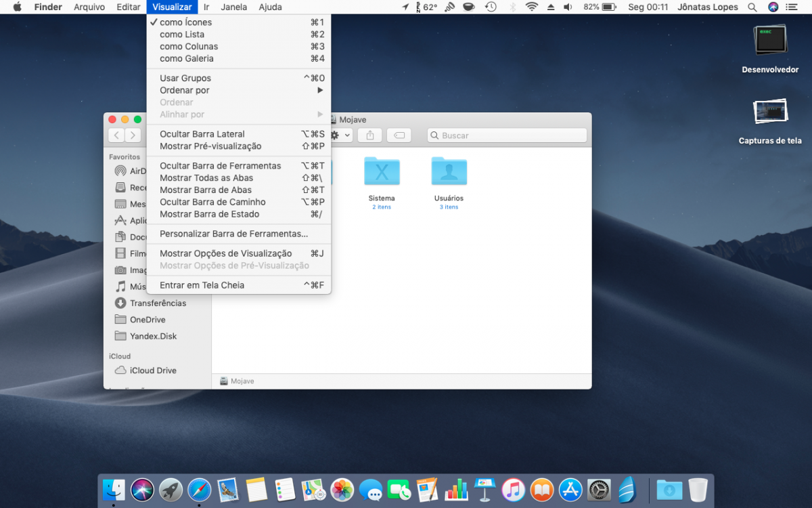Open the Apple menu
This screenshot has width=812, height=508.
[x=17, y=7]
